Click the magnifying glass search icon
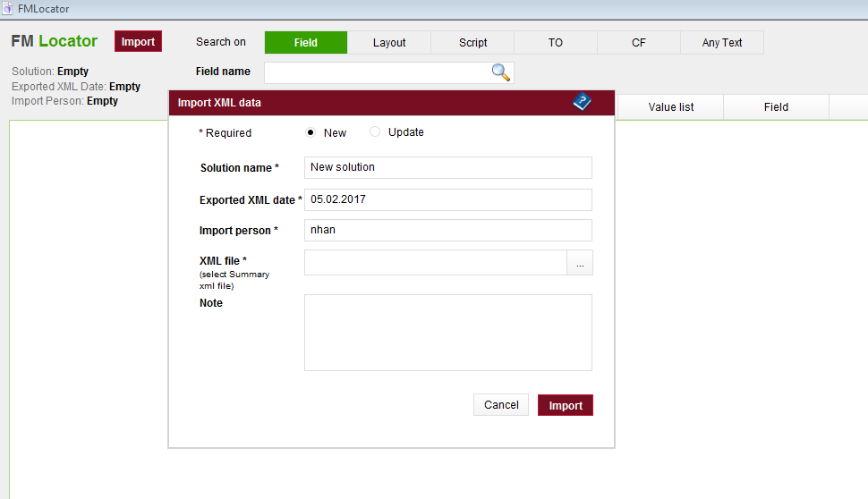This screenshot has width=868, height=499. [x=501, y=72]
